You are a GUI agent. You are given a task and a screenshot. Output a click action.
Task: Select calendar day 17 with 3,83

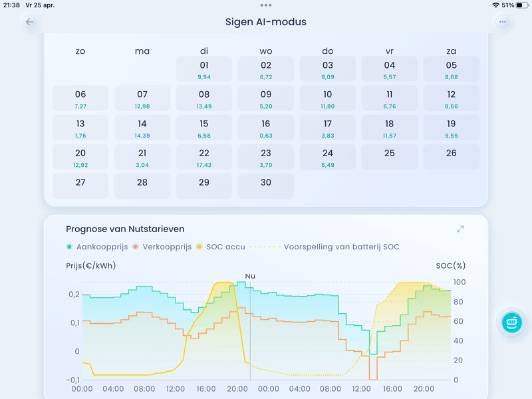328,128
